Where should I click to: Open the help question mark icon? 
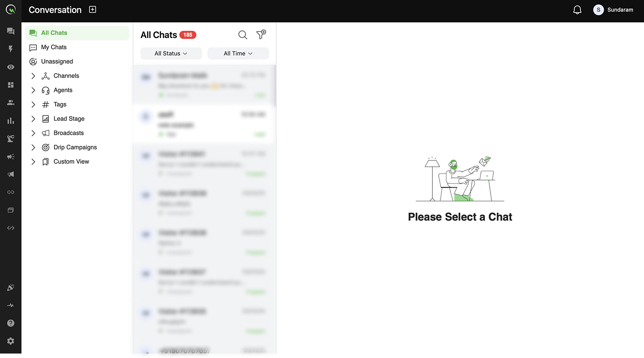[11, 323]
